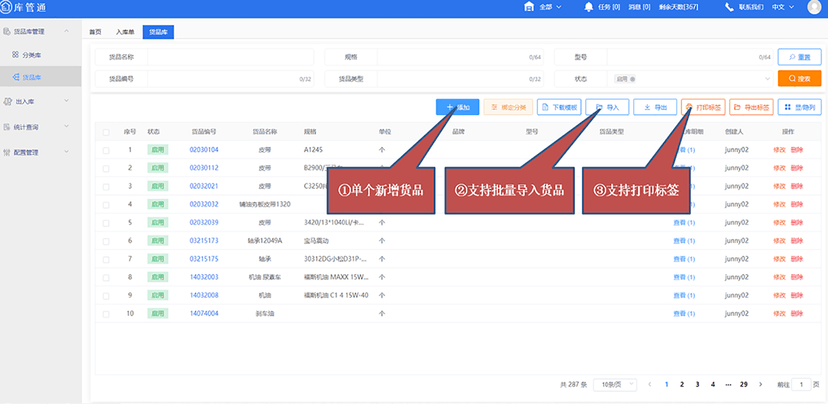Open 分类库 in the sidebar
Image resolution: width=828 pixels, height=404 pixels.
click(x=32, y=55)
